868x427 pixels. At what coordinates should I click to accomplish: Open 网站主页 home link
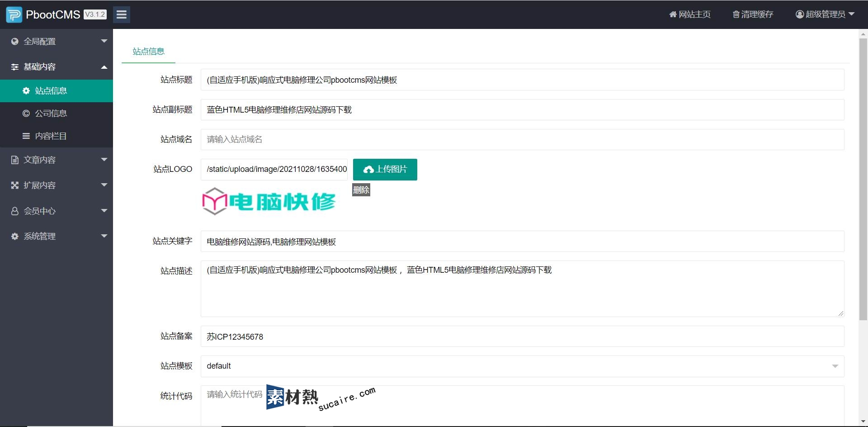coord(690,14)
